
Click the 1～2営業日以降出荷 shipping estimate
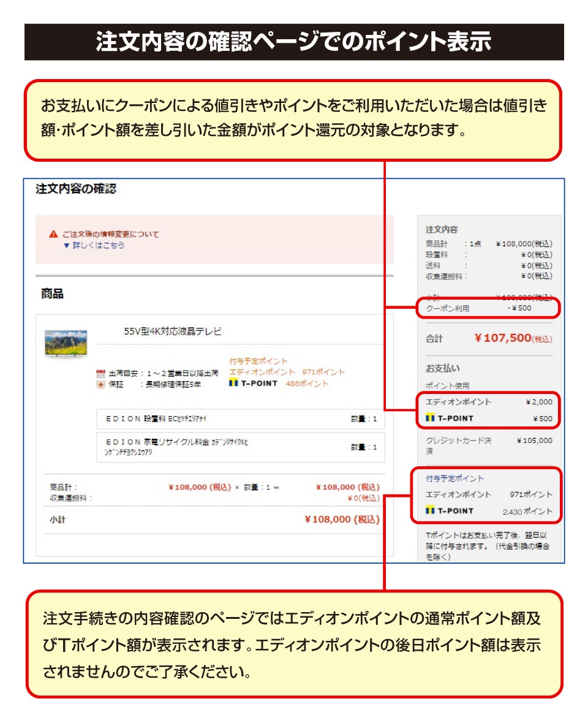point(183,373)
